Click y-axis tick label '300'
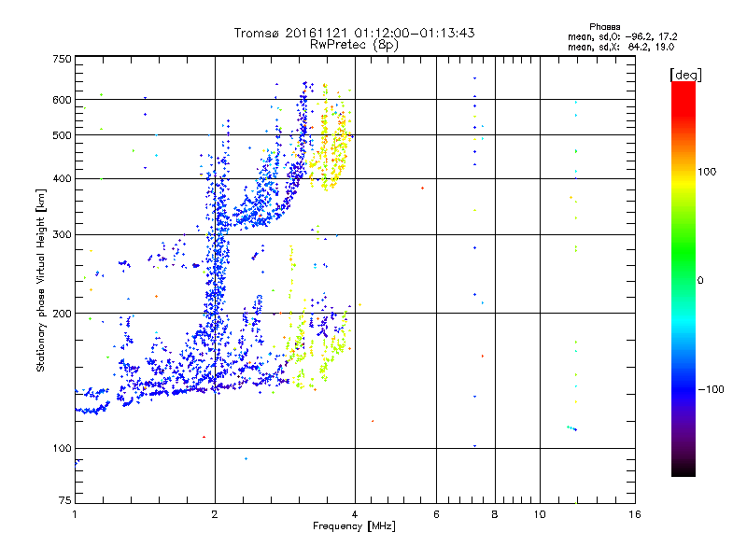The image size is (747, 560). point(62,235)
